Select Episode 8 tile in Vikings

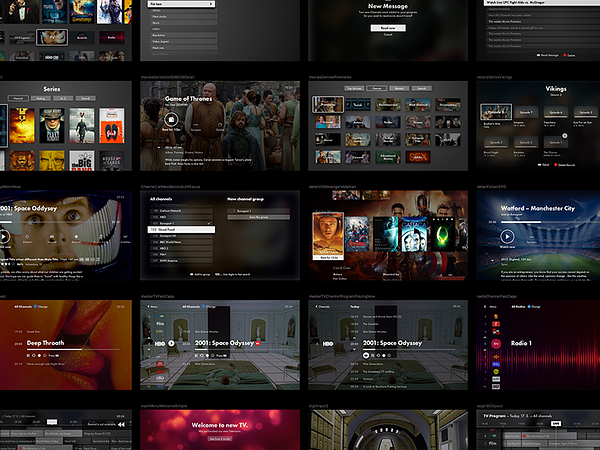(x=496, y=112)
